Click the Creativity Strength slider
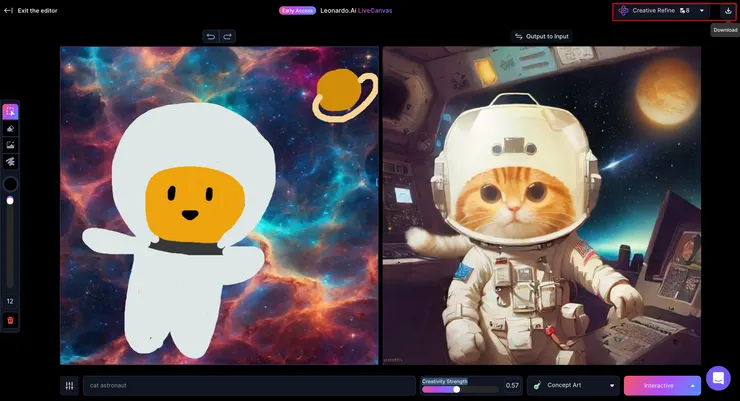 click(457, 389)
